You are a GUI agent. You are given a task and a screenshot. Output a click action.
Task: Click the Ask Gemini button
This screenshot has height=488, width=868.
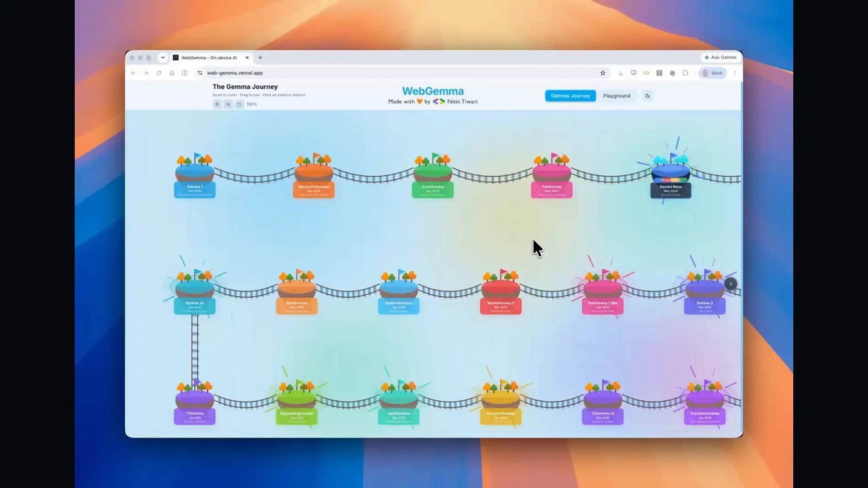coord(720,57)
